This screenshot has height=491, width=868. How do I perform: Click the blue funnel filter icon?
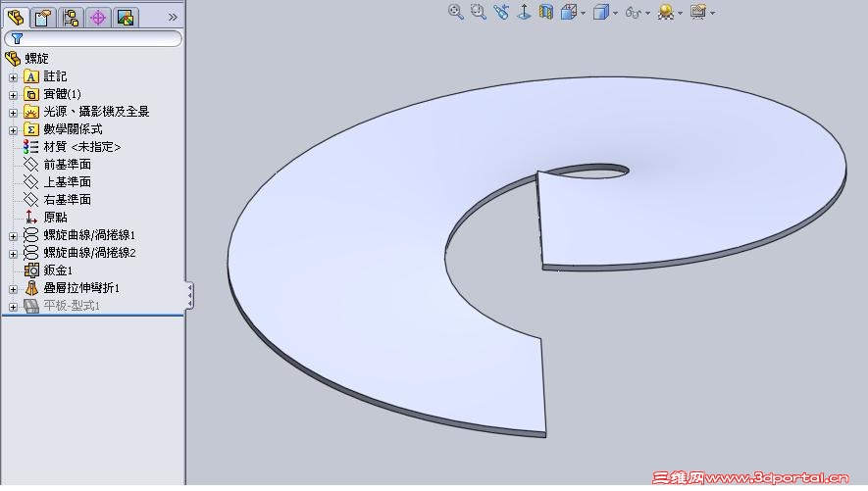tap(17, 38)
